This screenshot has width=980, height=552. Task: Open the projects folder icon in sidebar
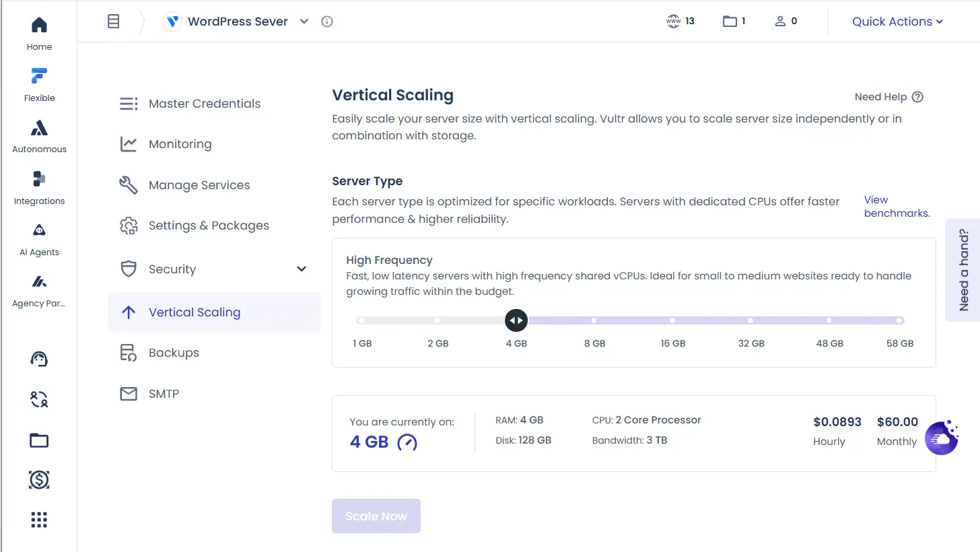39,441
